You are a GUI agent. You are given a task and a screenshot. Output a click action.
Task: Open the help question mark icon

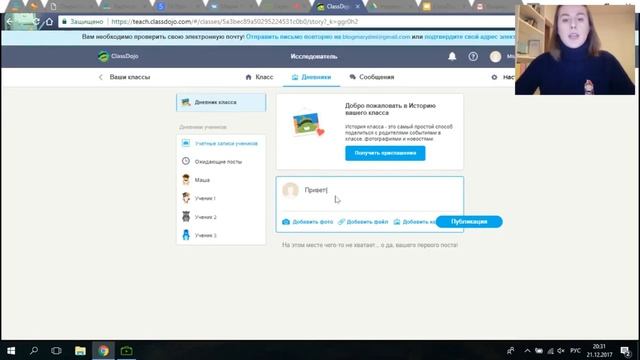473,56
